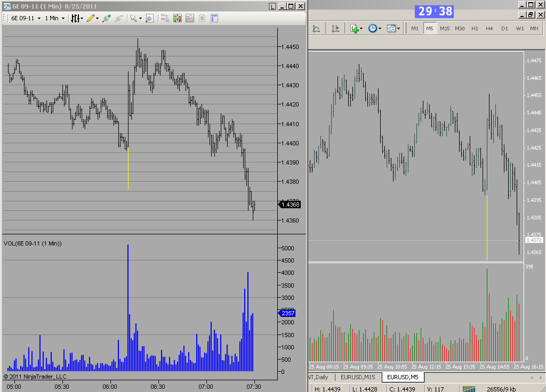The width and height of the screenshot is (546, 392).
Task: Switch to W1 weekly timeframe
Action: pyautogui.click(x=519, y=29)
